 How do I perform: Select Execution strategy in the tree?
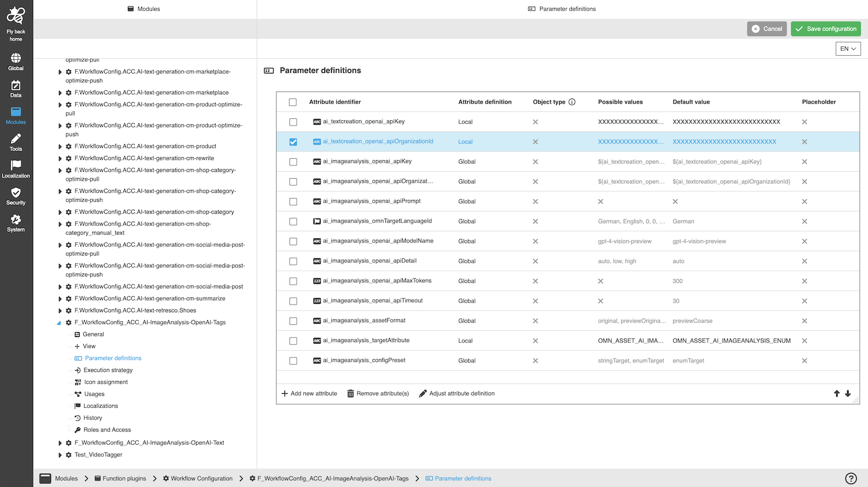[x=108, y=370]
